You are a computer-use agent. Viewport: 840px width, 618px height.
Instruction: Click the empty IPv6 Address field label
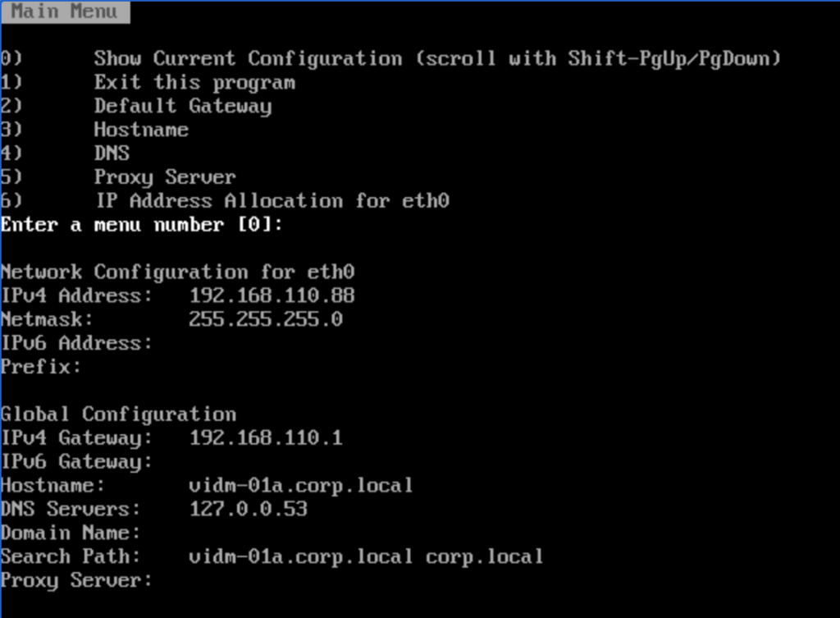[76, 343]
